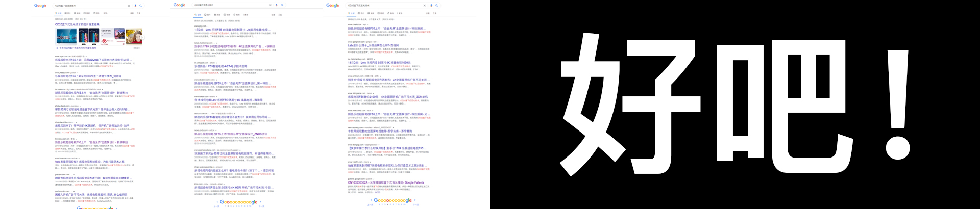Open result '哪款55英寸的智能电视是直下式光源'
The height and width of the screenshot is (209, 980).
pos(91,109)
